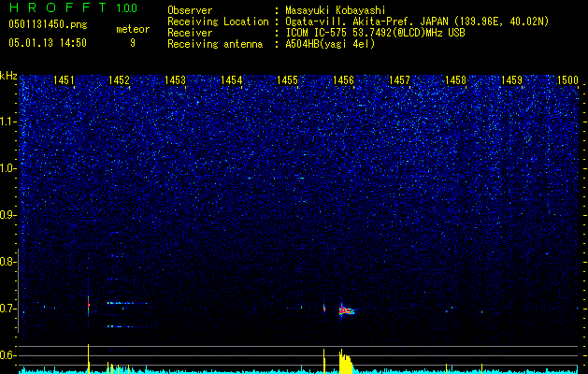The height and width of the screenshot is (374, 588).
Task: Click the lower horizontal echo line near 0.66 kHz
Action: (x=127, y=326)
